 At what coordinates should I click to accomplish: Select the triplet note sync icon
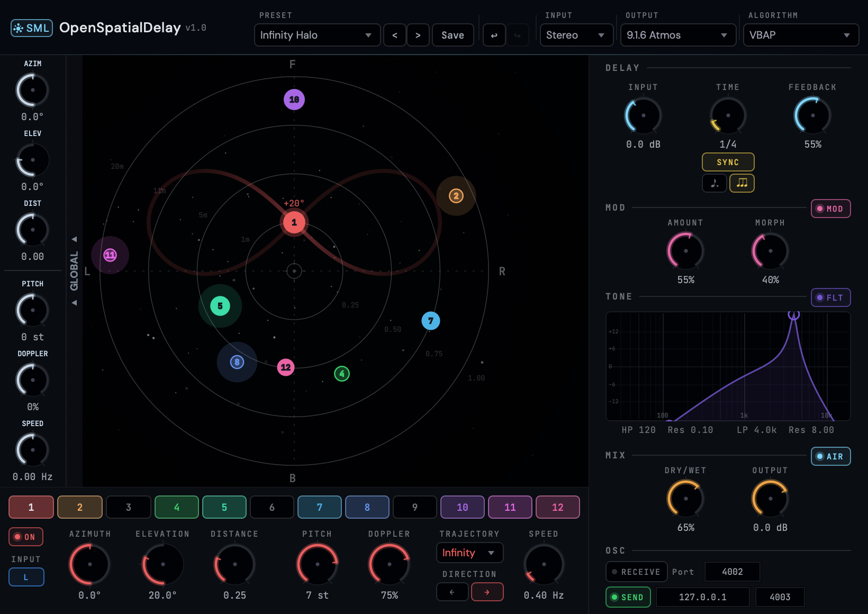tap(742, 183)
